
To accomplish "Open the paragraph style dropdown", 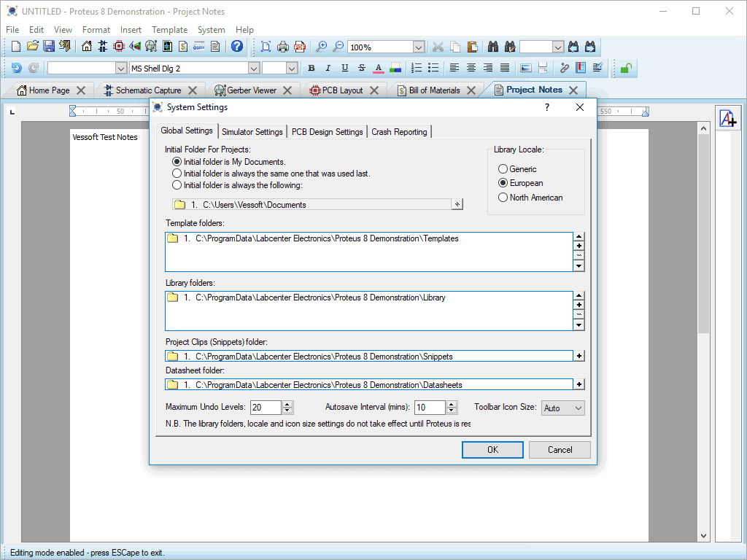I will (120, 68).
